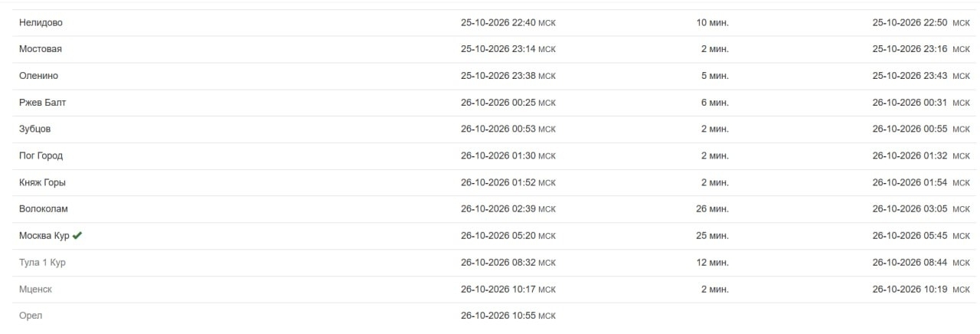This screenshot has width=980, height=334.
Task: Select the Москва Кур station label
Action: click(44, 236)
